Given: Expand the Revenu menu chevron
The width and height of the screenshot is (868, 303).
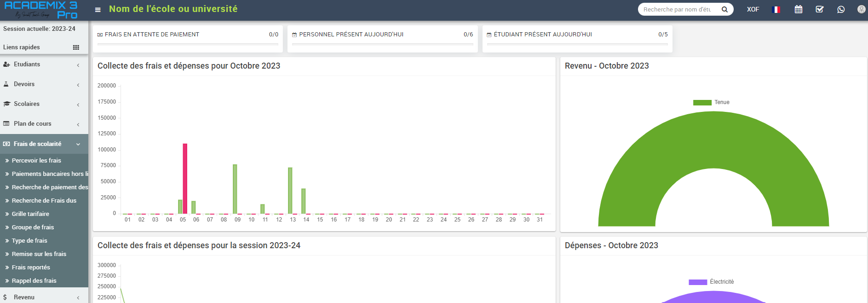Looking at the screenshot, I should (78, 297).
